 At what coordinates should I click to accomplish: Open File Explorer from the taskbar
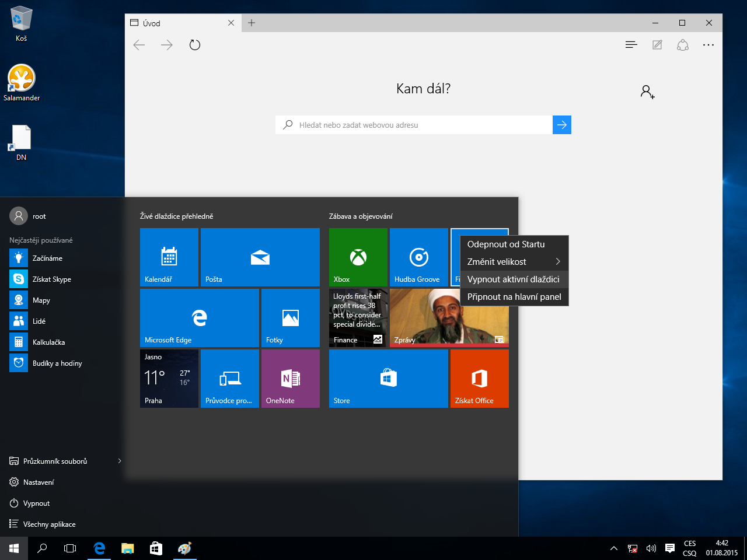tap(127, 548)
